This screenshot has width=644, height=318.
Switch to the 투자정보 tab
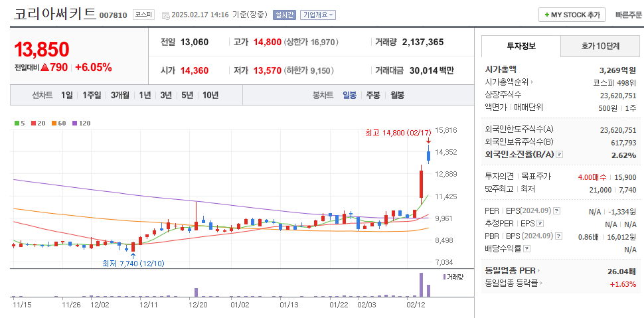[x=521, y=46]
